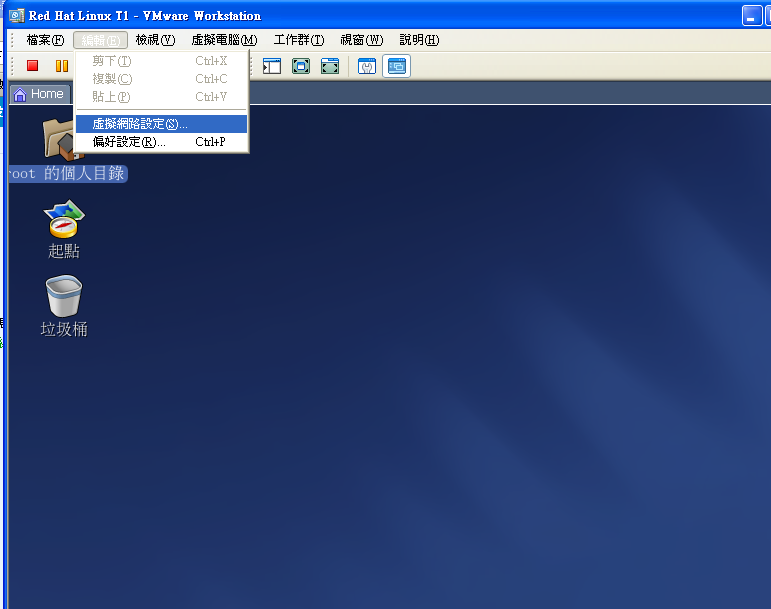Open the 工作群(T) menu
Viewport: 771px width, 609px height.
tap(299, 40)
